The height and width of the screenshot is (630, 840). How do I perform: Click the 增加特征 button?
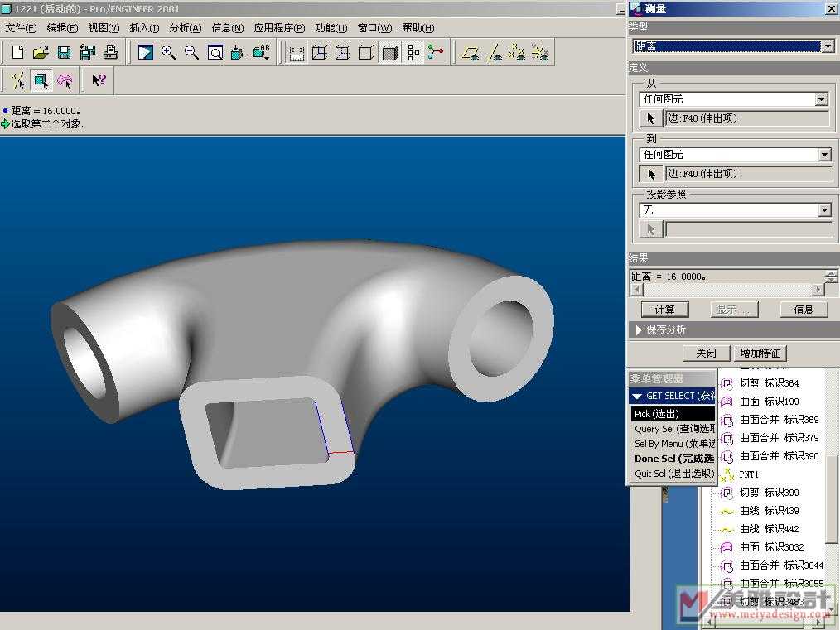pyautogui.click(x=760, y=353)
